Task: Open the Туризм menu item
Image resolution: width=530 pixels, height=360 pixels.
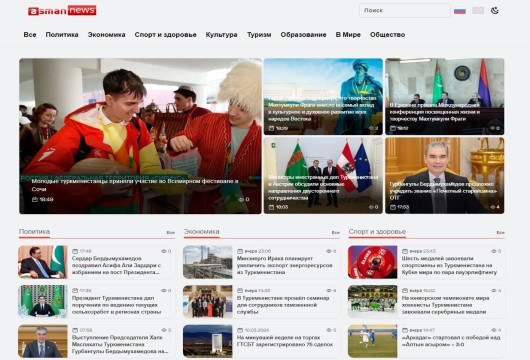Action: (x=259, y=34)
